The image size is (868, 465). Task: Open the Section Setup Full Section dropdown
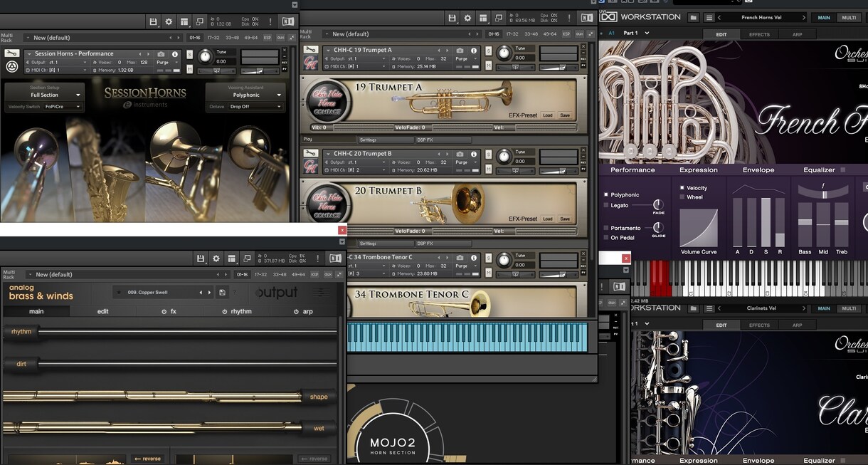pyautogui.click(x=45, y=95)
